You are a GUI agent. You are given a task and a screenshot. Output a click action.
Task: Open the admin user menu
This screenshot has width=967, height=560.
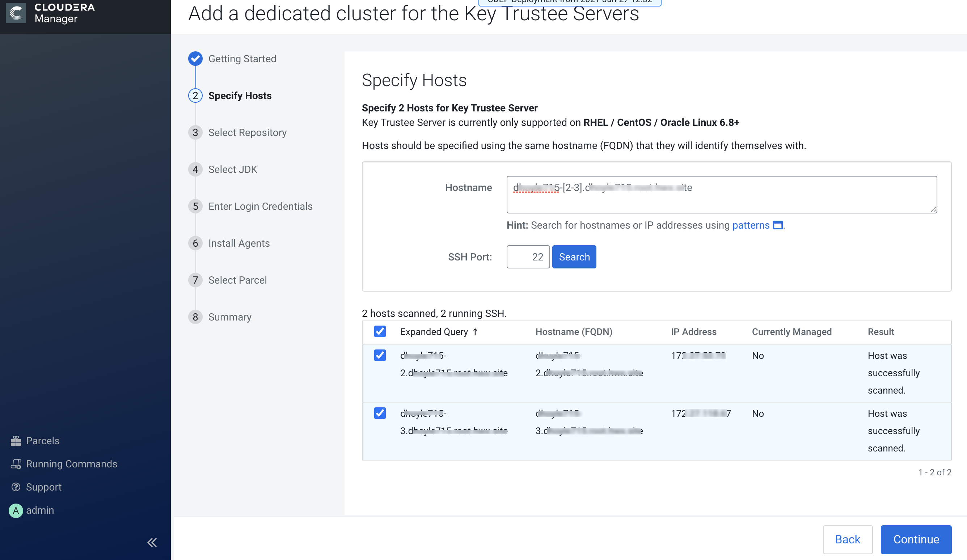point(31,510)
